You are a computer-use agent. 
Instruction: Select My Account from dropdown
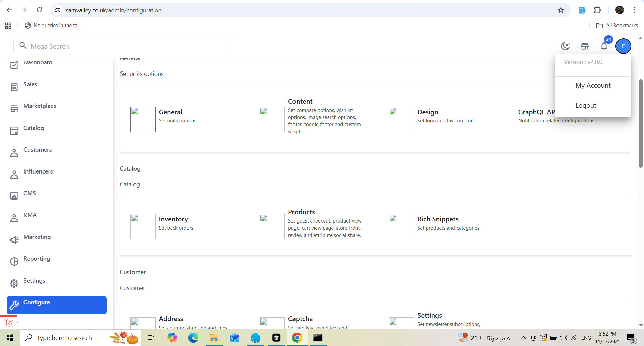(593, 85)
